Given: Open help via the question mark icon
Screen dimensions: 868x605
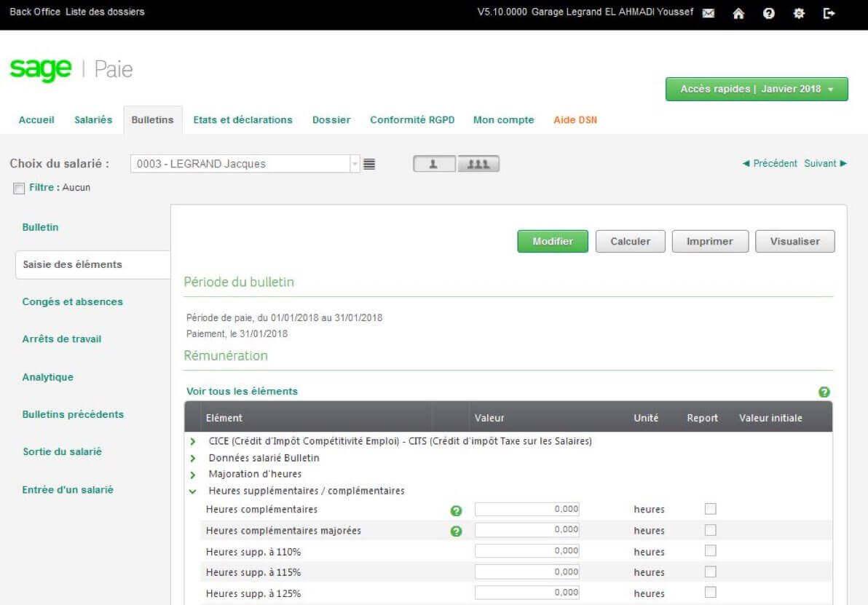Looking at the screenshot, I should point(768,12).
